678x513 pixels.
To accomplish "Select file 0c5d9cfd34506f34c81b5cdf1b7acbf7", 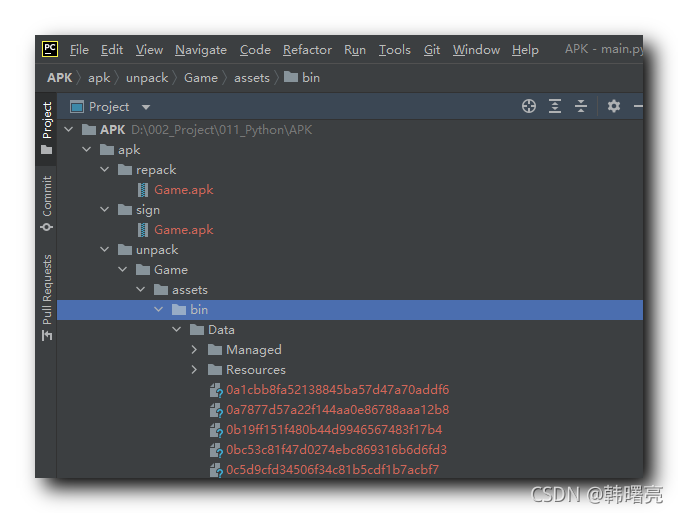I will [350, 469].
